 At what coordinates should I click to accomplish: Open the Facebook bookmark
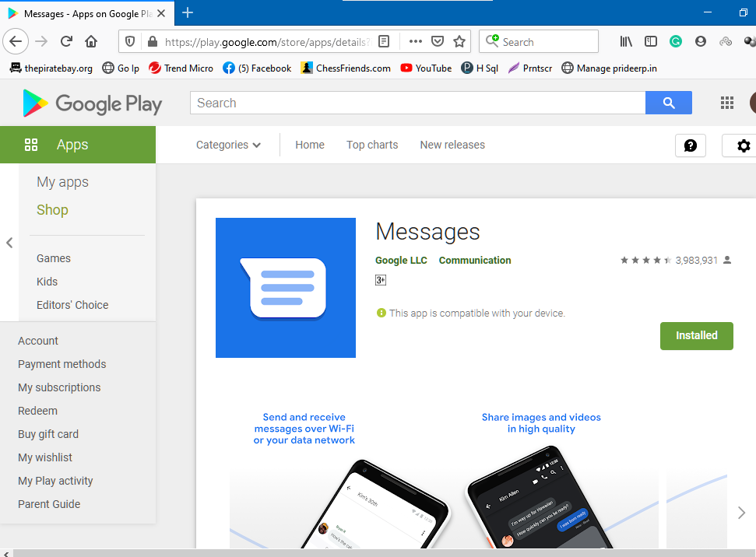(x=257, y=68)
